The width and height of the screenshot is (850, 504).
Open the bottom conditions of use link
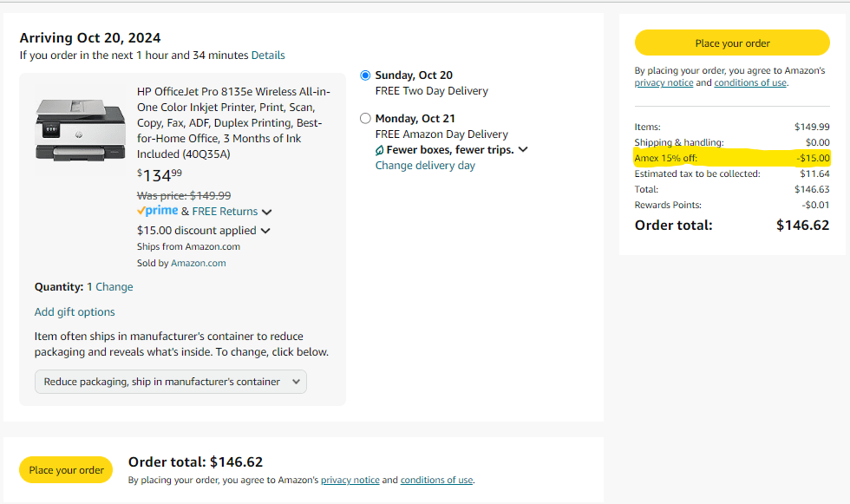click(437, 480)
